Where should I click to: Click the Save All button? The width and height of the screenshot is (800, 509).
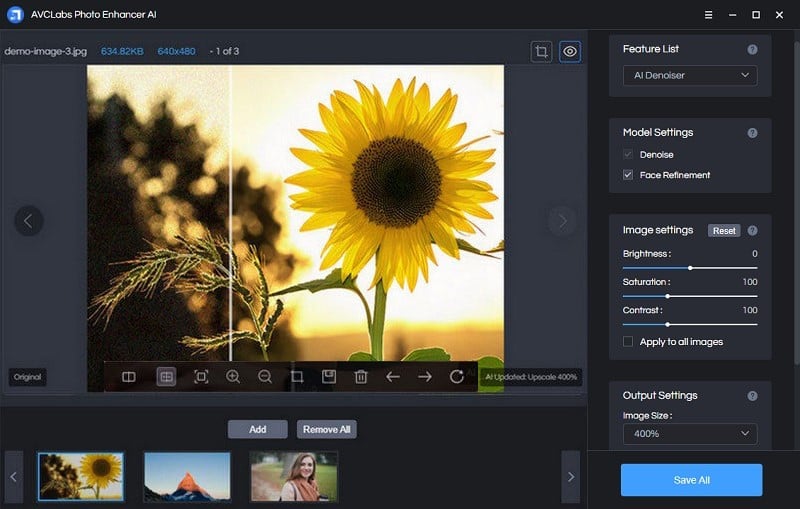click(x=691, y=480)
